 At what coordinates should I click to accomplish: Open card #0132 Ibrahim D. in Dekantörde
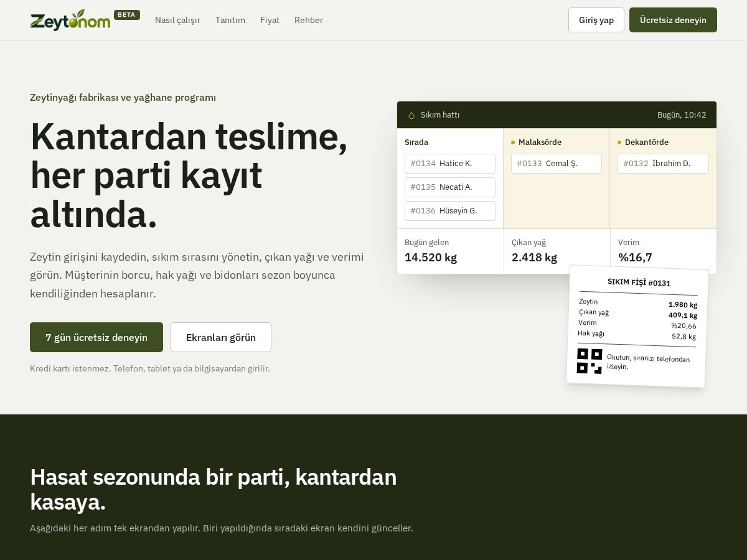pyautogui.click(x=663, y=164)
